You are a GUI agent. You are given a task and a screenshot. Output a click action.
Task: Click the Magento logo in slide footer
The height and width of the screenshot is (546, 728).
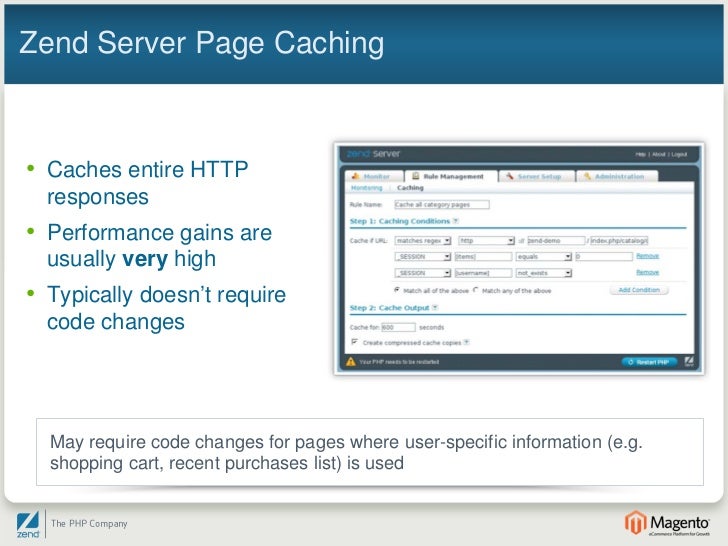point(667,523)
